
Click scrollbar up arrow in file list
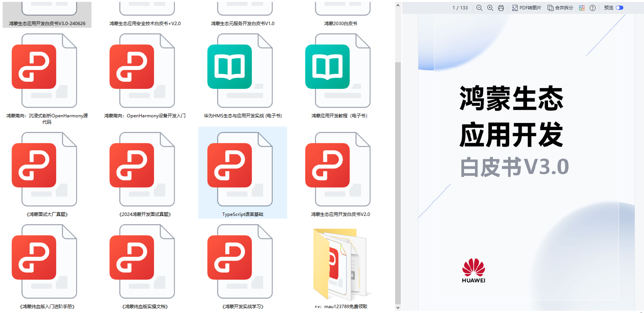tap(398, 5)
